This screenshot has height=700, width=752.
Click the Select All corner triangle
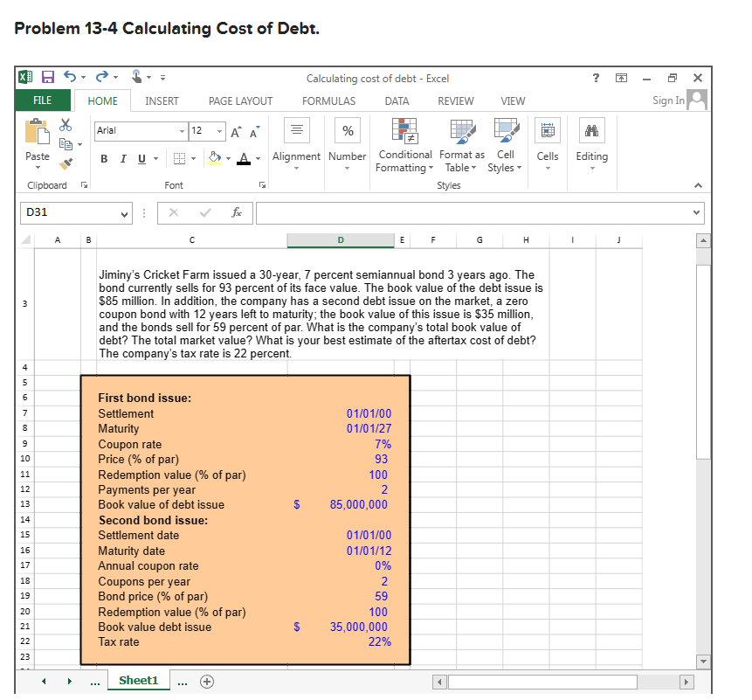[25, 240]
